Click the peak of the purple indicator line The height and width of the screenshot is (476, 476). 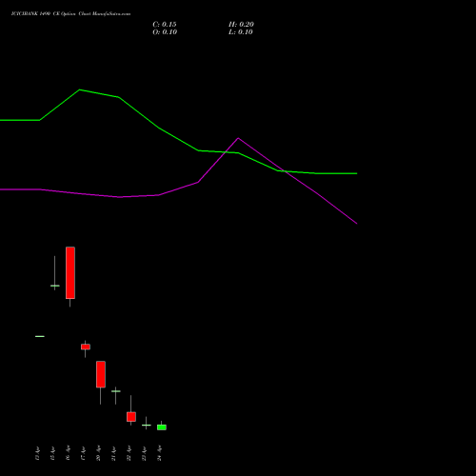(238, 138)
